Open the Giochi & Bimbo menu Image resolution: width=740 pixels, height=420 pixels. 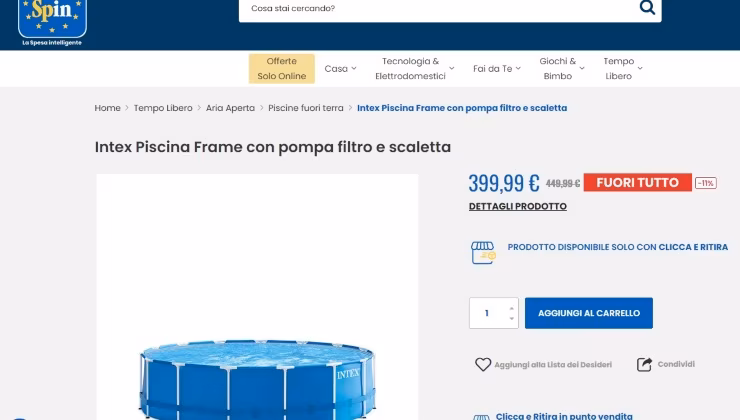[x=562, y=69]
